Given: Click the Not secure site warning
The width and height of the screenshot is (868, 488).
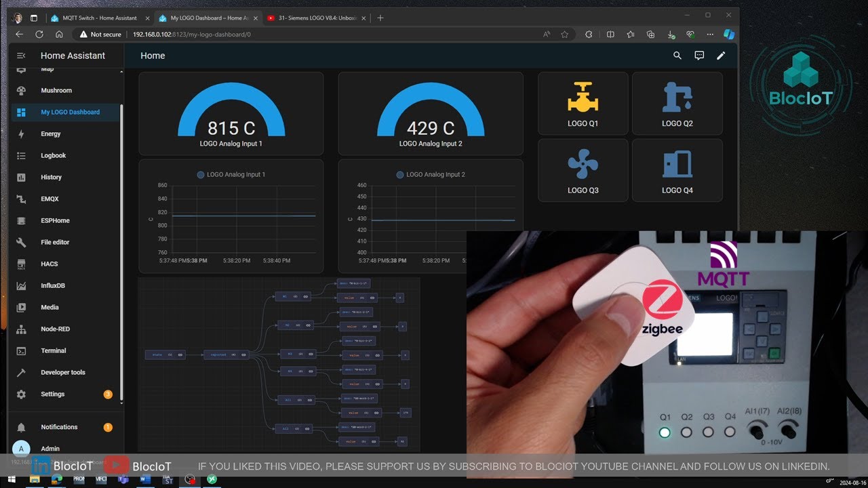Looking at the screenshot, I should tap(100, 34).
